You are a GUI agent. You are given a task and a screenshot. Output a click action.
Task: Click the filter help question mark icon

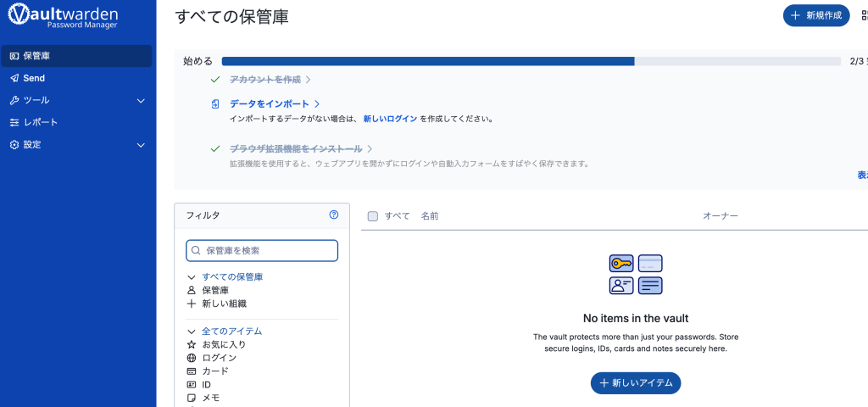[333, 215]
